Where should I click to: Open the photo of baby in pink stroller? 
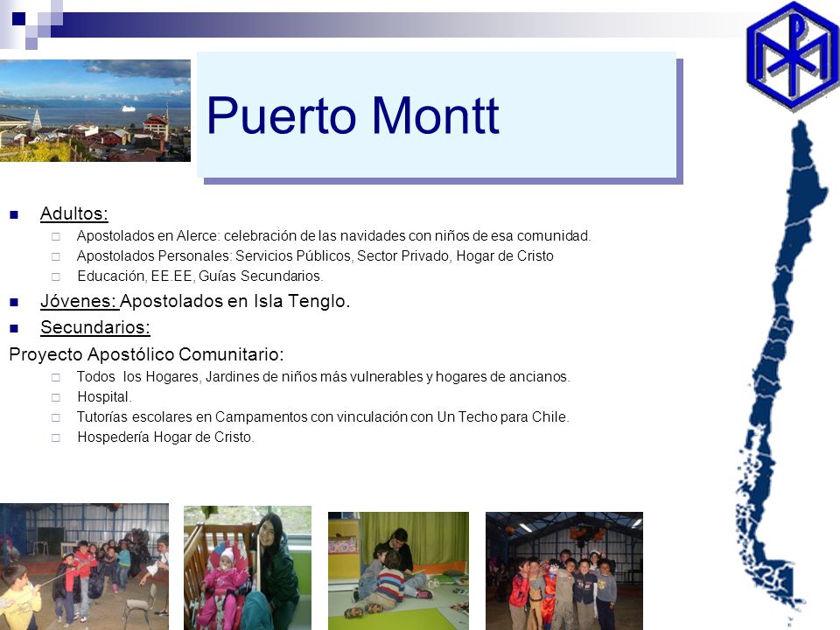[248, 568]
